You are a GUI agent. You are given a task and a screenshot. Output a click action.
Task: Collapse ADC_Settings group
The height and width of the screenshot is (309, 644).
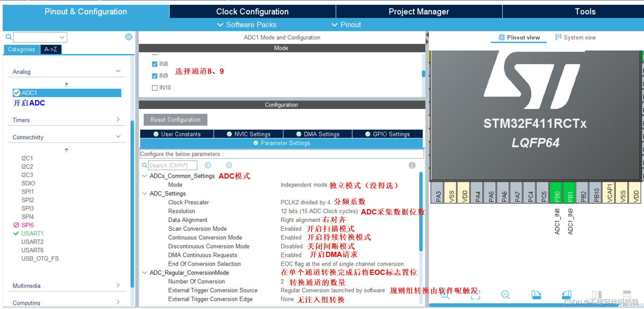[x=144, y=193]
